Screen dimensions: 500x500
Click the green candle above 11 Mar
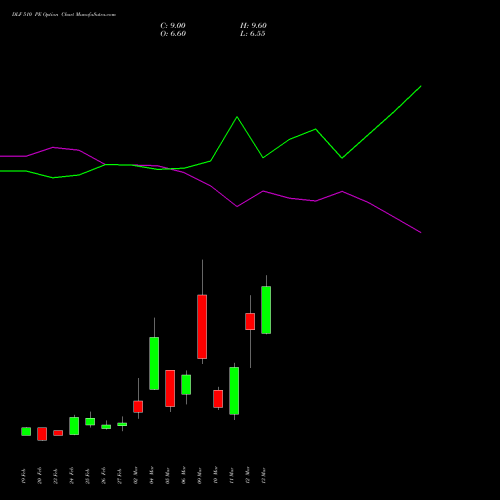[x=234, y=391]
